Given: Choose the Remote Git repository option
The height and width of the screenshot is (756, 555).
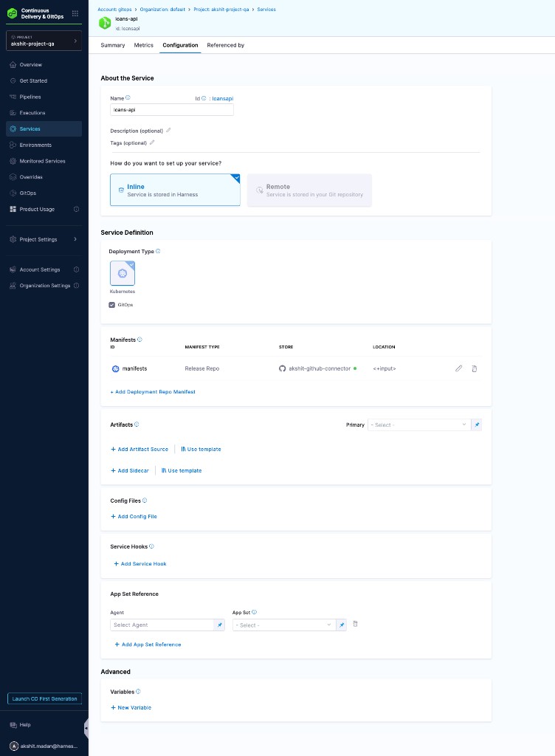Looking at the screenshot, I should coord(309,190).
